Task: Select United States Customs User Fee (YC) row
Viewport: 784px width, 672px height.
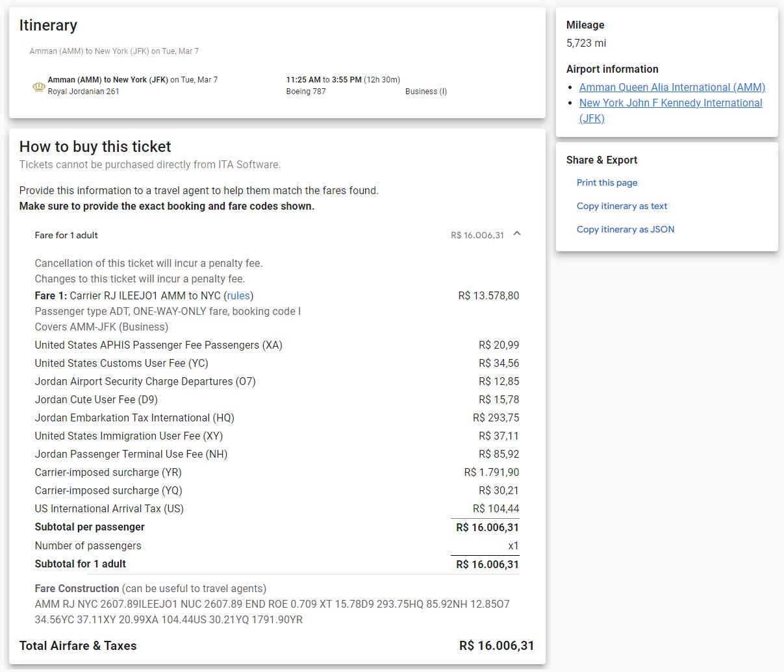Action: tap(277, 363)
